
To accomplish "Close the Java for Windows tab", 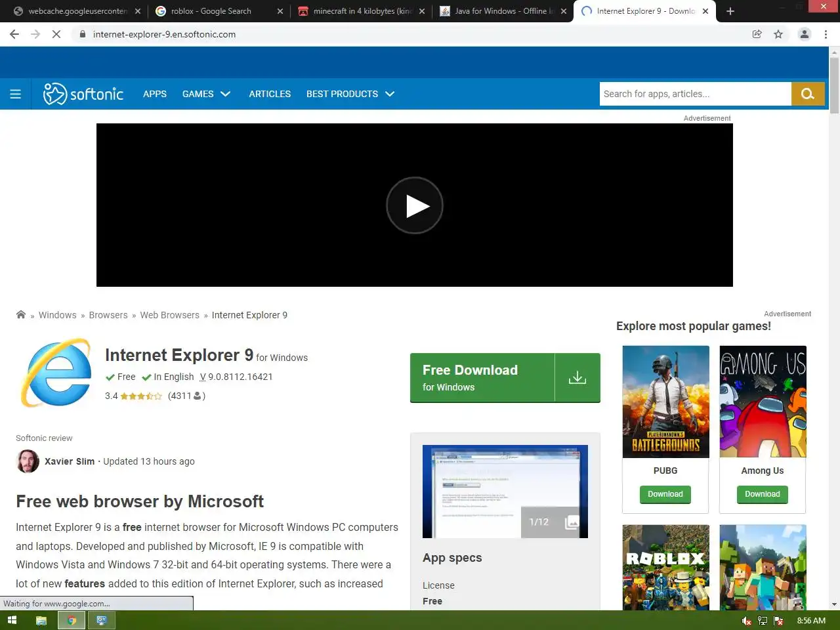I will point(564,11).
